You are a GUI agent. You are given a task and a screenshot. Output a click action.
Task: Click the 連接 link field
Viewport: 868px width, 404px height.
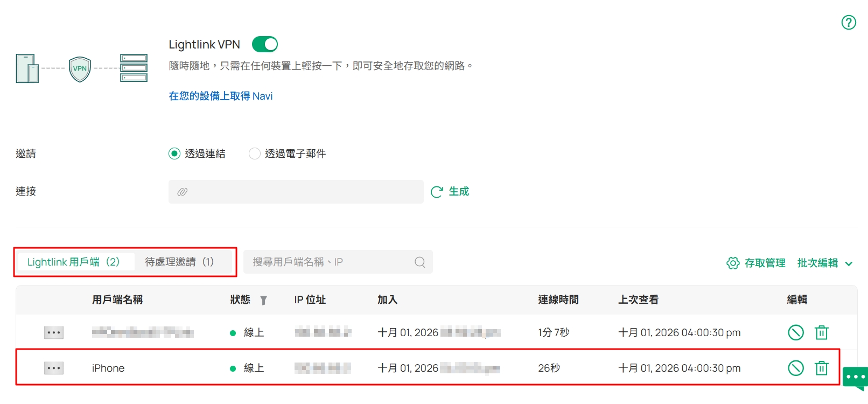tap(296, 192)
